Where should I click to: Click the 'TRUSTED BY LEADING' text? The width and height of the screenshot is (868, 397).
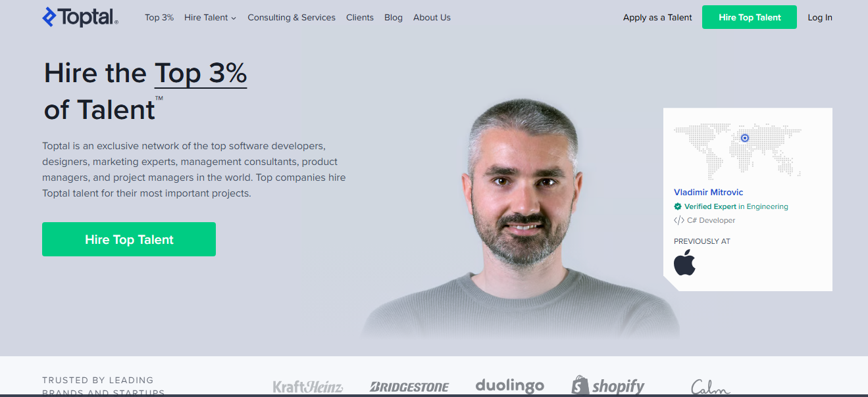(98, 380)
